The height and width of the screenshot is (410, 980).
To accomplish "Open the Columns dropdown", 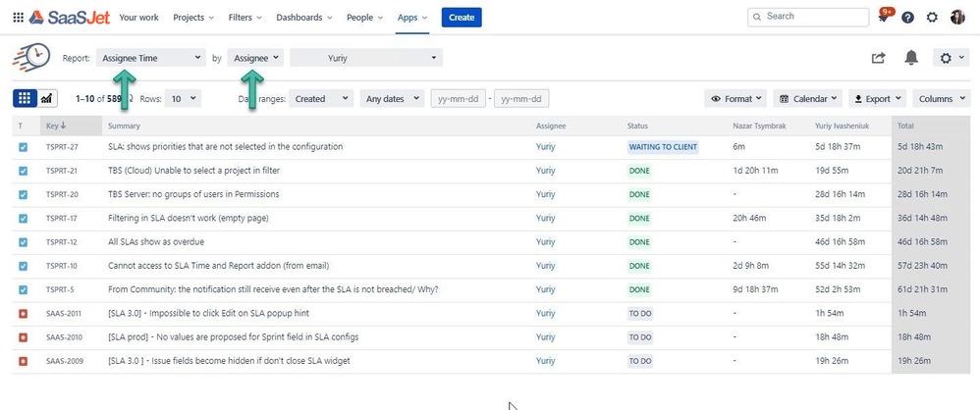I will click(x=942, y=99).
